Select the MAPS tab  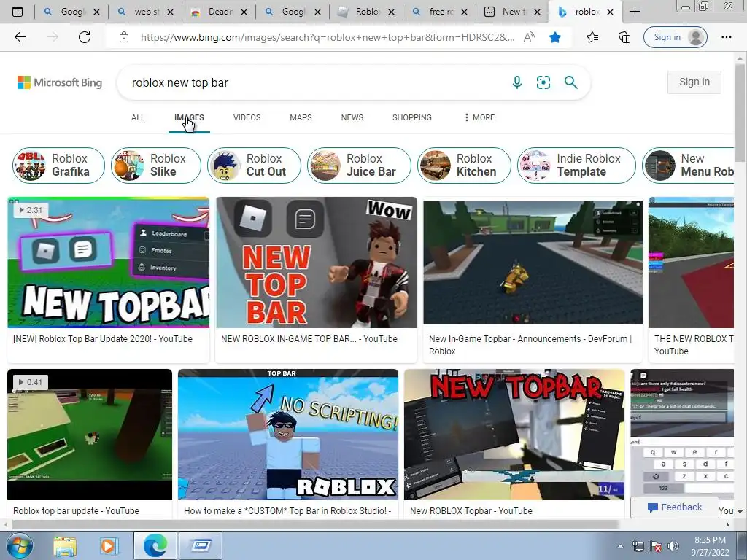[301, 117]
